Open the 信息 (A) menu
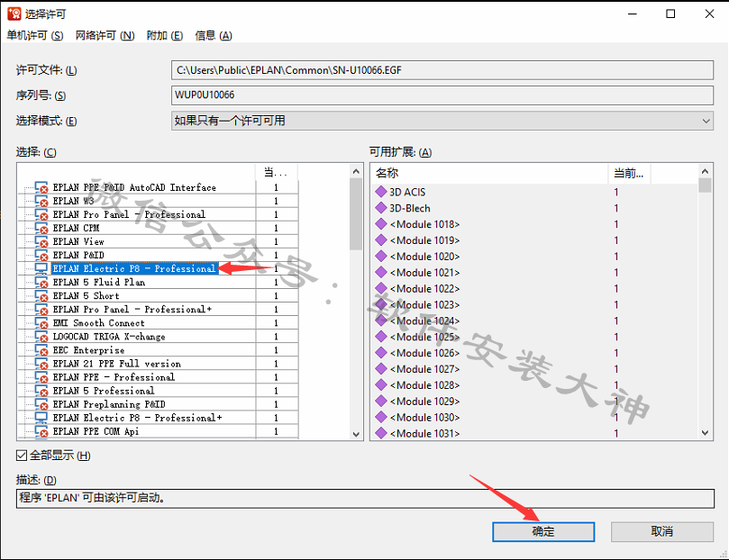This screenshot has height=560, width=729. [214, 35]
